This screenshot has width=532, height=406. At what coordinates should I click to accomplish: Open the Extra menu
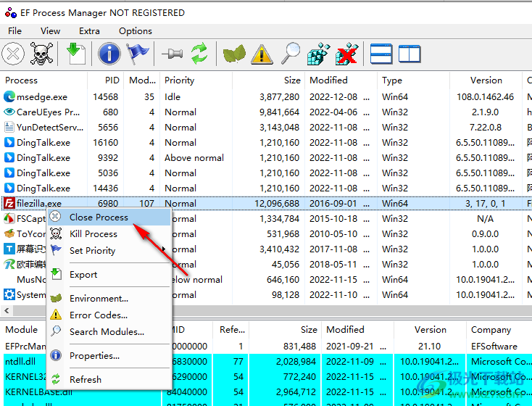pos(89,31)
